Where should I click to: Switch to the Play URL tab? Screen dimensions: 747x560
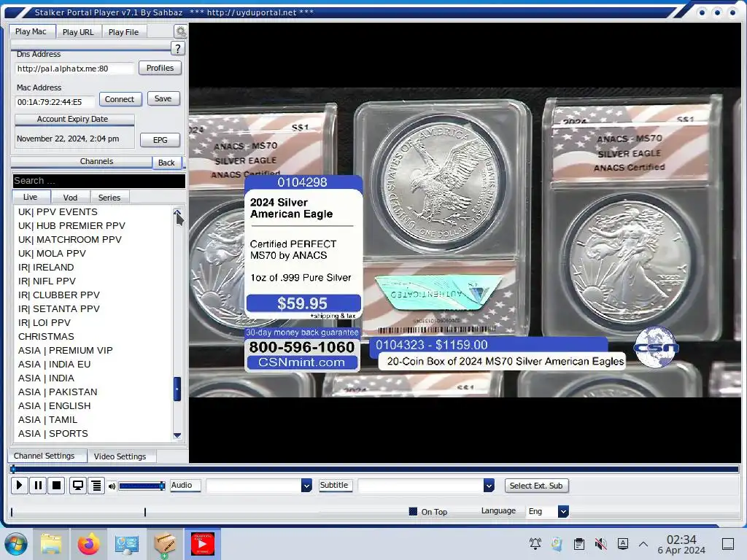coord(78,32)
